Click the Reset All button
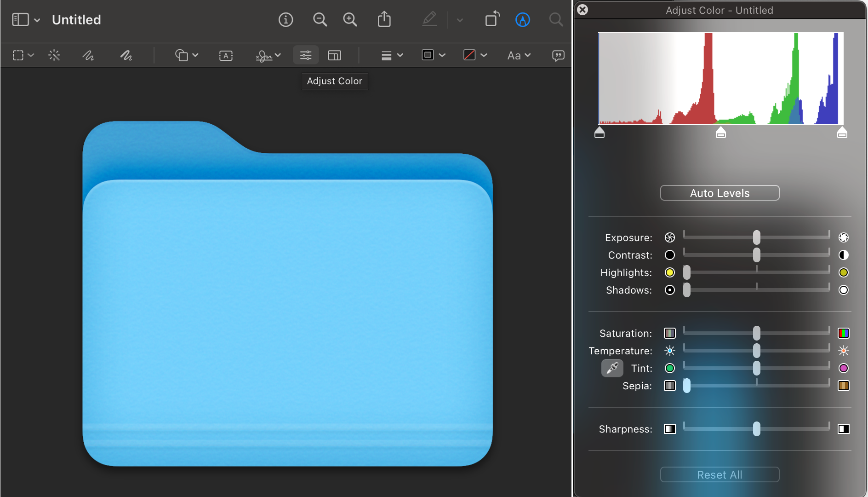The height and width of the screenshot is (497, 868). 720,474
